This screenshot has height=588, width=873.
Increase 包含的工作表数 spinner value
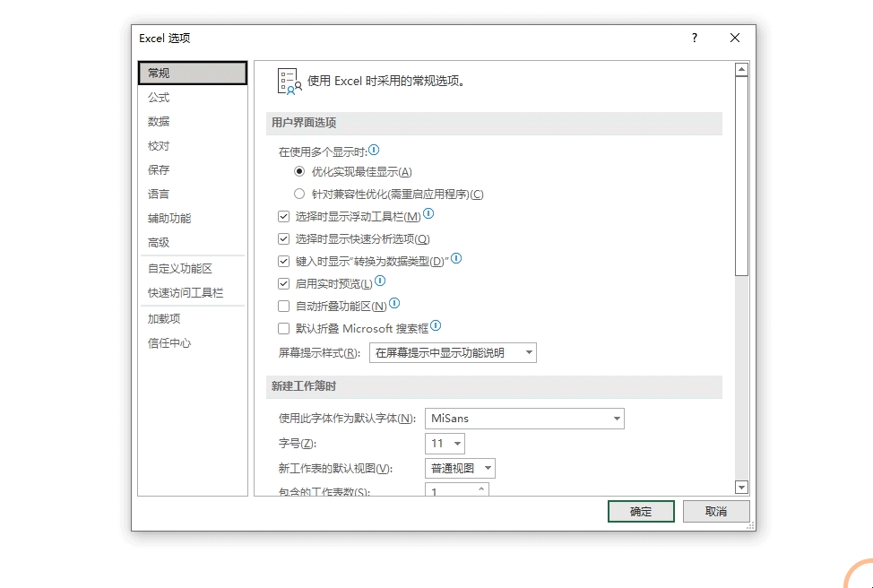click(x=481, y=489)
